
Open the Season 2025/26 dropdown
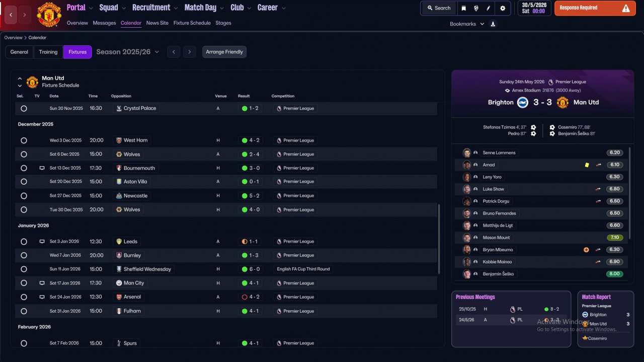tap(128, 52)
